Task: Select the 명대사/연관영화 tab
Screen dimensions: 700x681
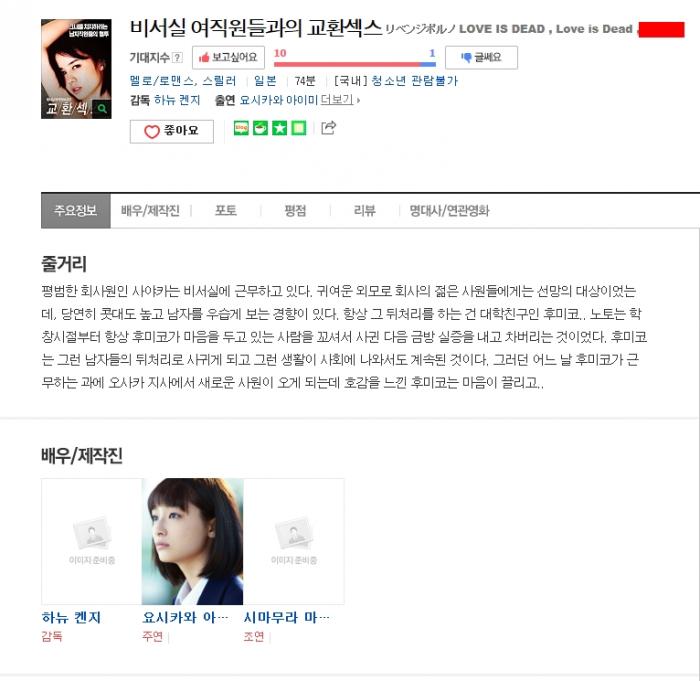Action: (449, 210)
